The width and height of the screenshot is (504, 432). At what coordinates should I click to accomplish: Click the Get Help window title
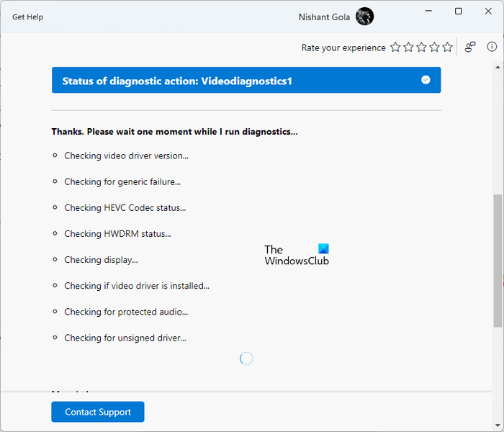27,17
